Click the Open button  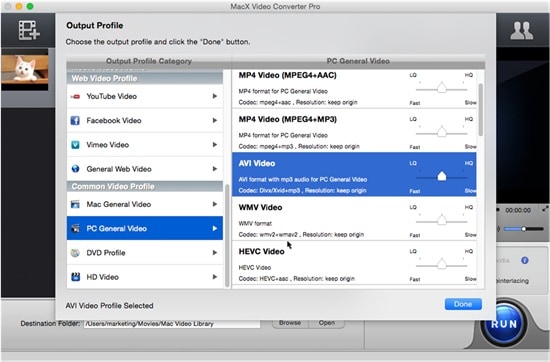pyautogui.click(x=327, y=323)
